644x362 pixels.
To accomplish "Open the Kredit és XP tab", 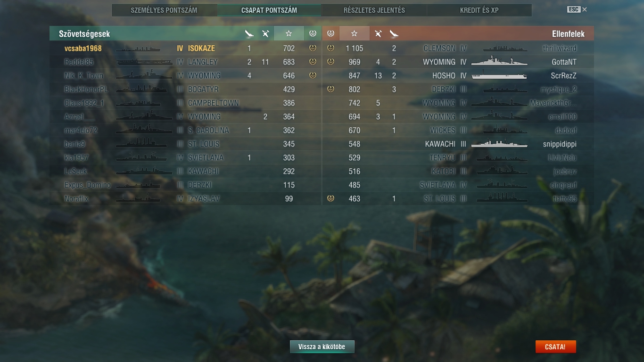I will (x=479, y=10).
